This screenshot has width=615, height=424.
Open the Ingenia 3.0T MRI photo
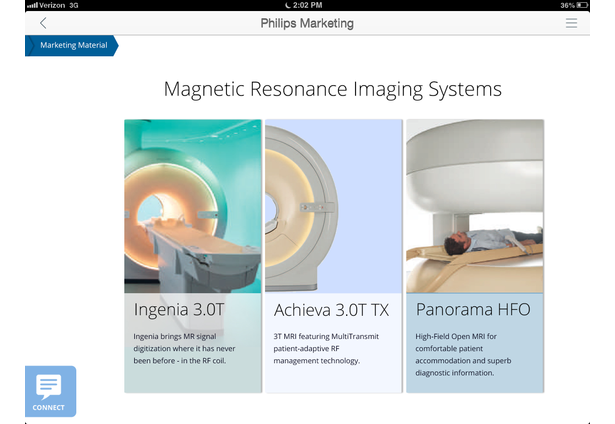[193, 206]
